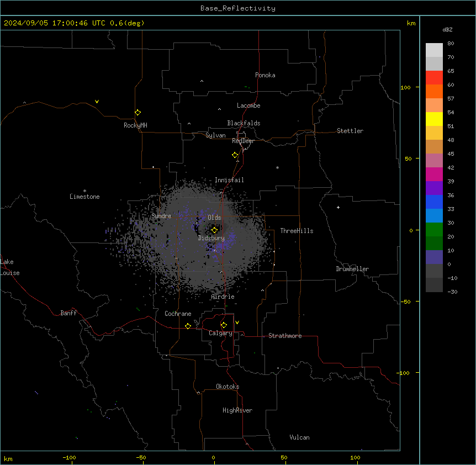Click the Didsbury town label

(211, 238)
